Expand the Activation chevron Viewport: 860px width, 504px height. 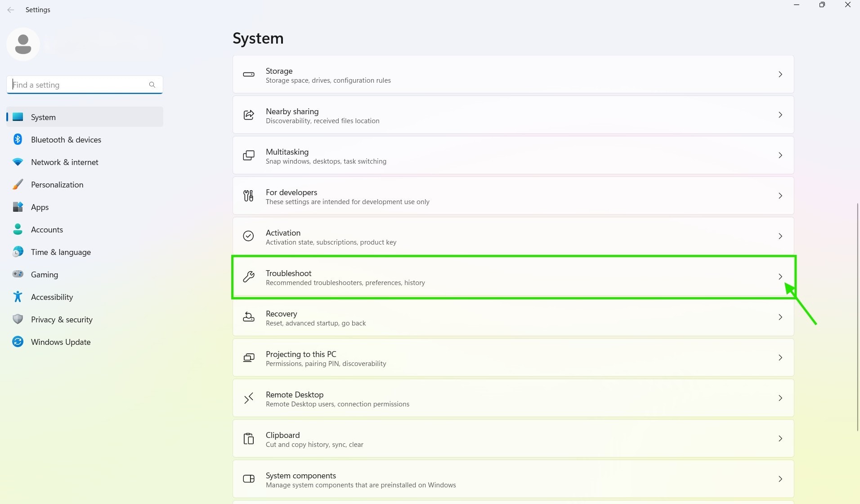tap(780, 236)
